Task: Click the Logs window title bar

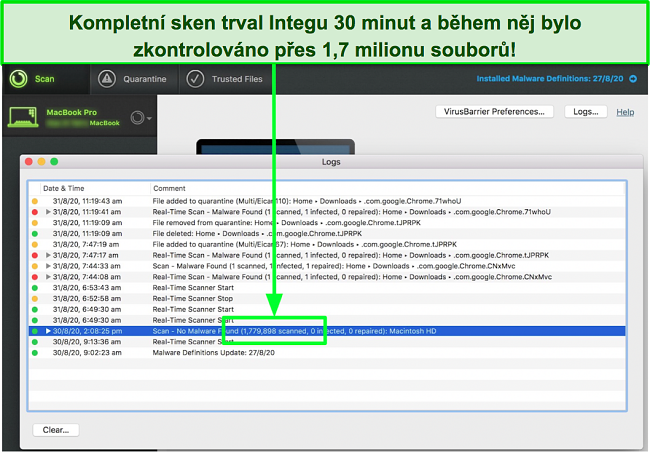Action: click(331, 162)
